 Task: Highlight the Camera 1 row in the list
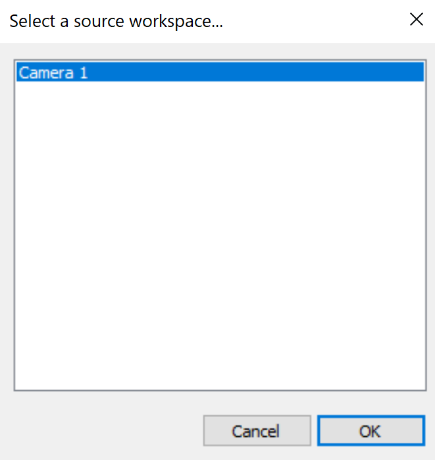(x=220, y=72)
